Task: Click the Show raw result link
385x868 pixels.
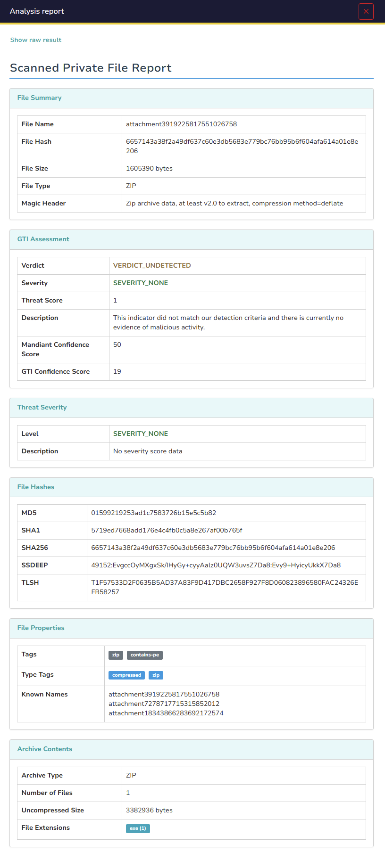Action: pyautogui.click(x=36, y=40)
